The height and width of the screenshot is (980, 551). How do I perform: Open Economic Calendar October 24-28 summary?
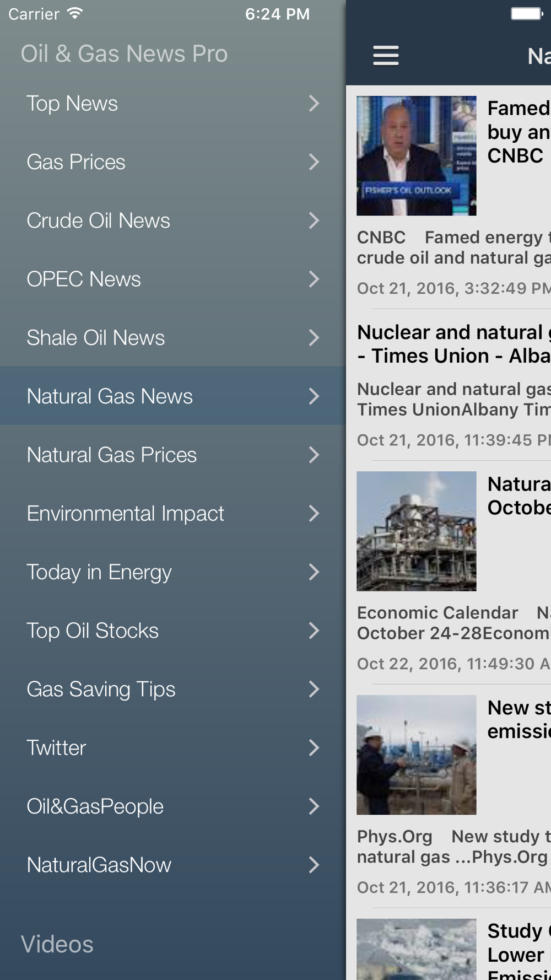[454, 623]
